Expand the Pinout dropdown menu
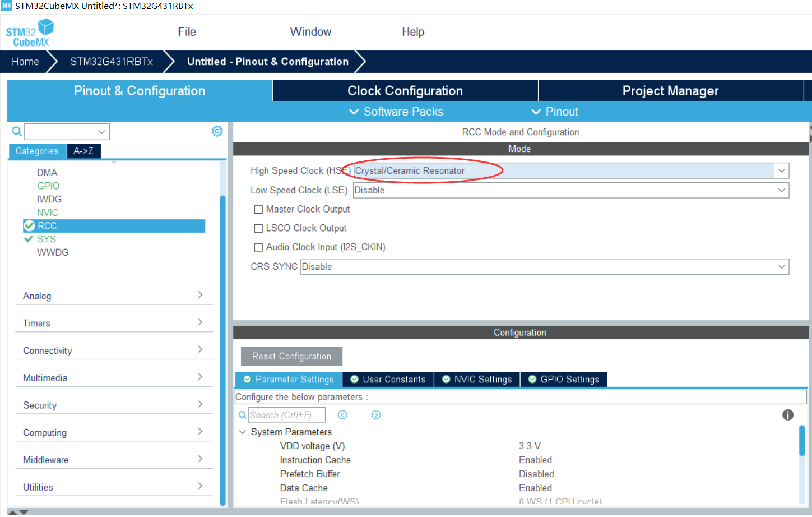 pyautogui.click(x=555, y=112)
